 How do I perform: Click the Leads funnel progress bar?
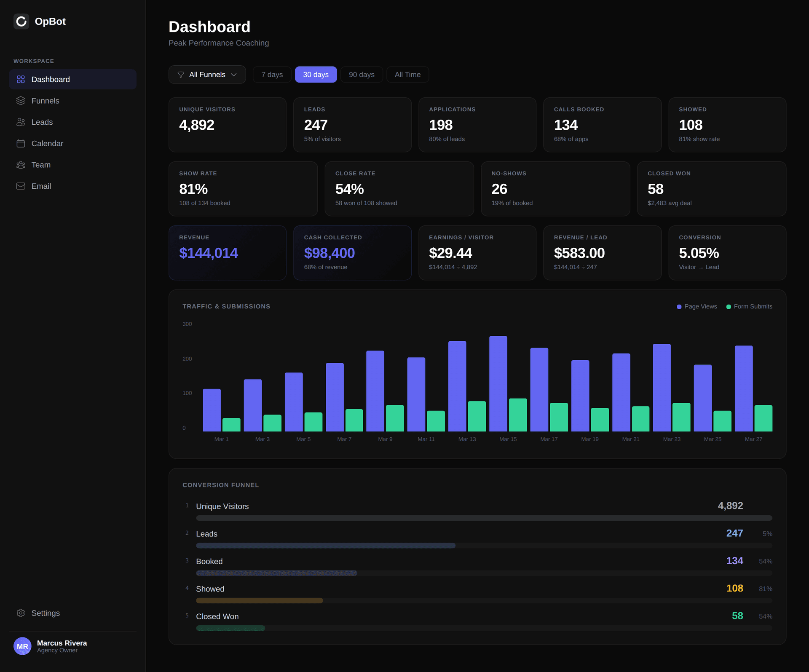click(324, 545)
